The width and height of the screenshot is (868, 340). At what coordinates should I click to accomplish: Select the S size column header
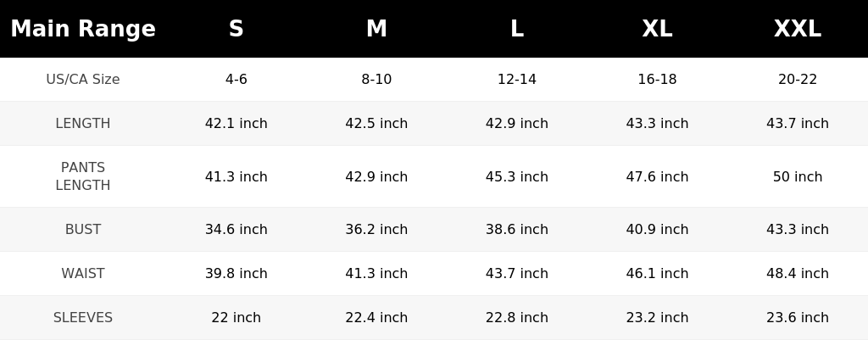click(236, 29)
